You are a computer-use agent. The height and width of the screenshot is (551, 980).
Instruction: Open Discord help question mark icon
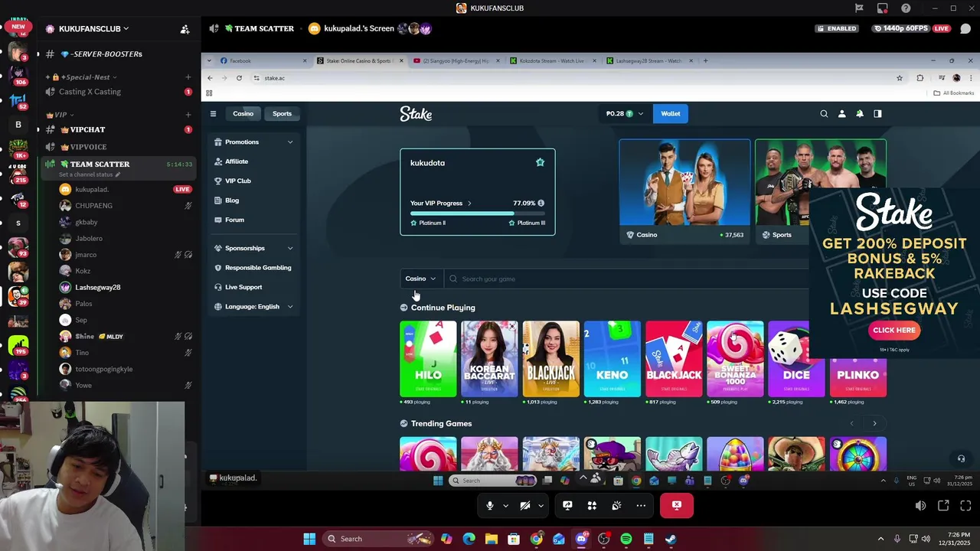tap(906, 8)
